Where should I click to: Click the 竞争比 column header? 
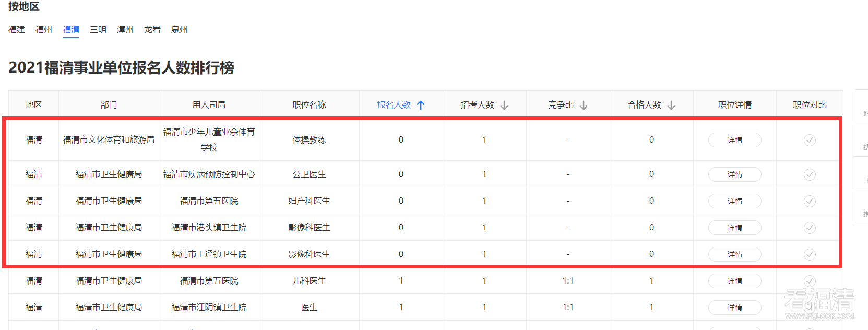[561, 105]
